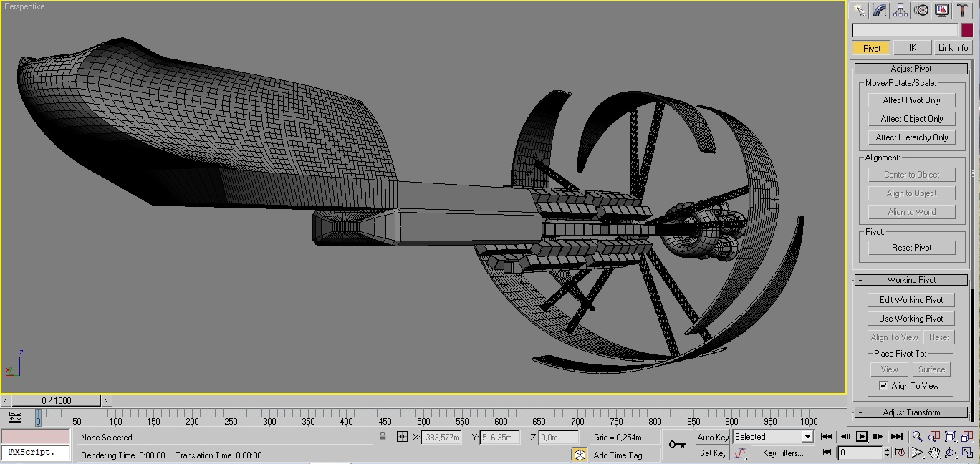Toggle the Align To View checkbox
980x464 pixels.
(883, 386)
